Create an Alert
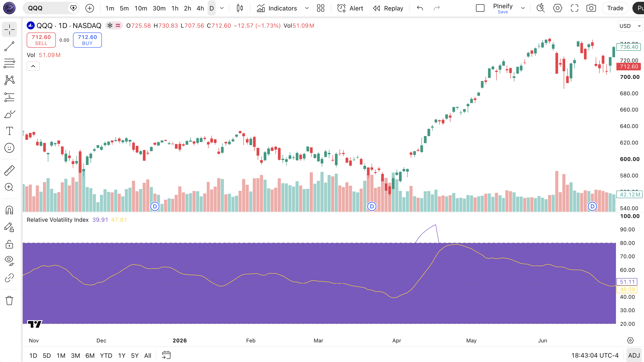Screen dimensions: 644x362 [350, 8]
